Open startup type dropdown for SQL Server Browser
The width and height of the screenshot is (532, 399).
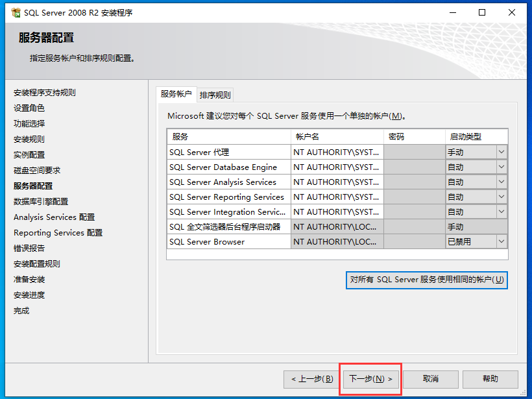[502, 241]
